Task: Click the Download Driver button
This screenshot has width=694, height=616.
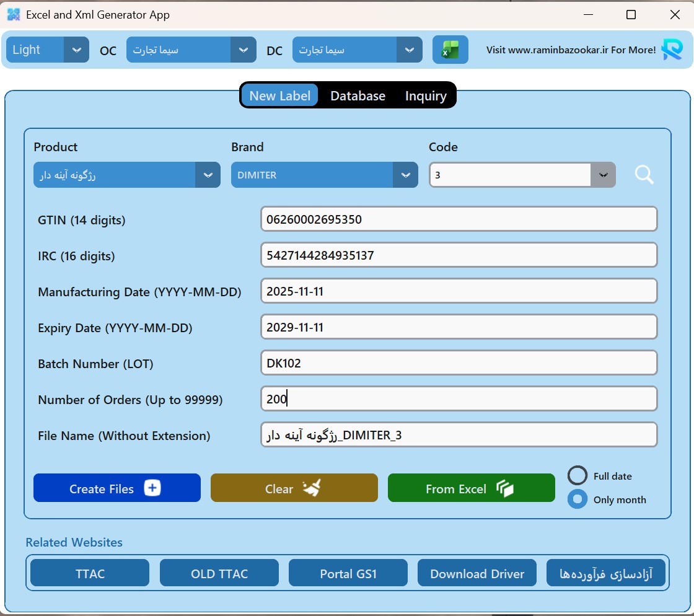Action: 477,573
